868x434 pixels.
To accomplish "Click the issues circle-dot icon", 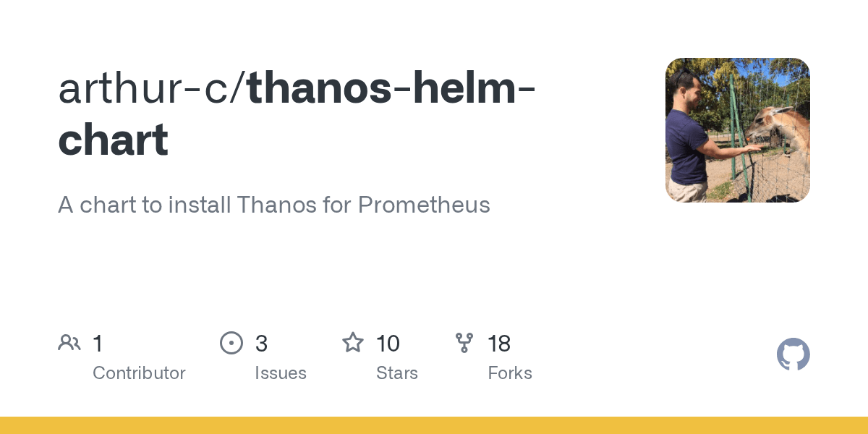I will pos(231,343).
